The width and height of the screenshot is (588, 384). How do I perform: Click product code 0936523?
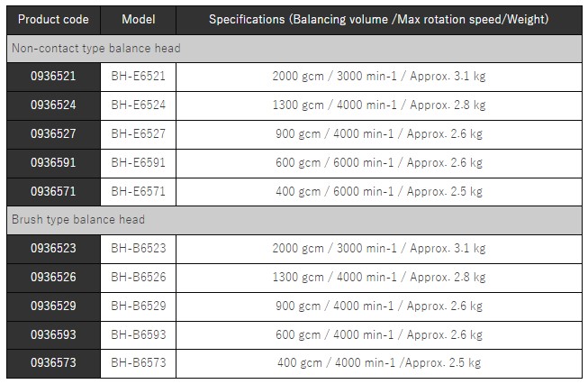pyautogui.click(x=52, y=248)
